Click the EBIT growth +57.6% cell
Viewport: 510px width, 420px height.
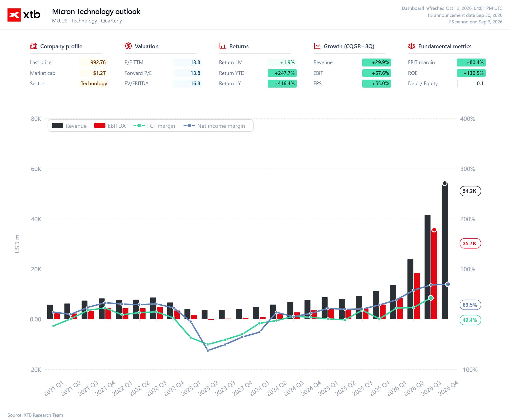pyautogui.click(x=377, y=73)
